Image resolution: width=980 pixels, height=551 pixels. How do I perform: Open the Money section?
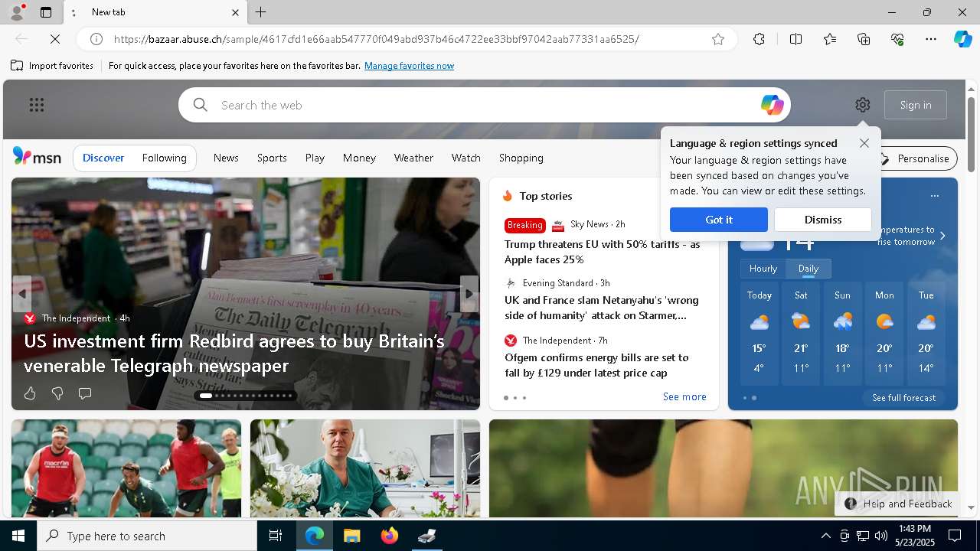(x=359, y=158)
